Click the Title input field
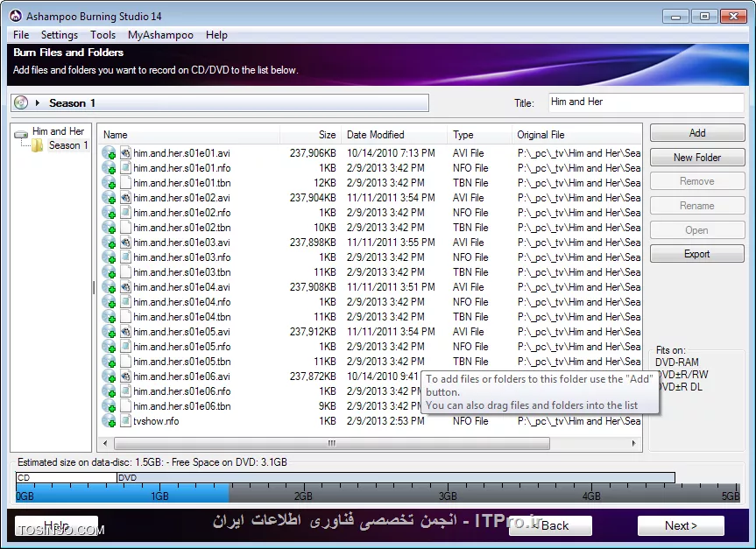756x549 pixels. coord(646,102)
